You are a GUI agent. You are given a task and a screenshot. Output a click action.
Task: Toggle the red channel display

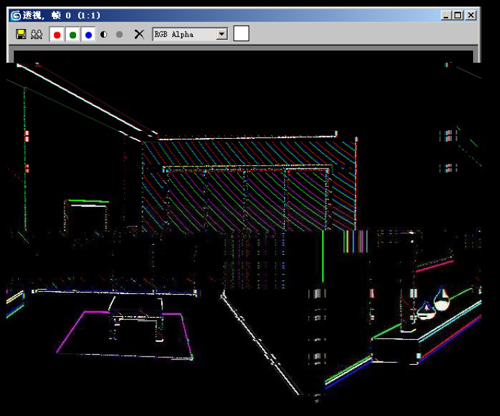click(57, 35)
